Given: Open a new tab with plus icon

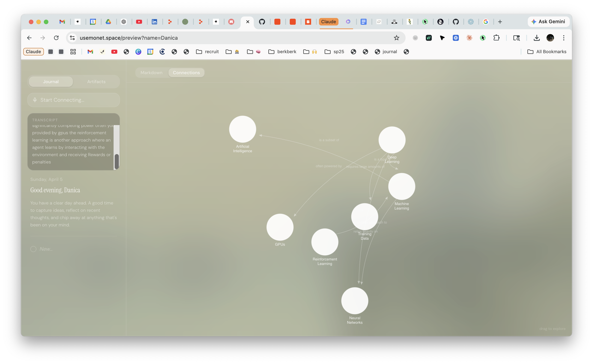Looking at the screenshot, I should 500,22.
